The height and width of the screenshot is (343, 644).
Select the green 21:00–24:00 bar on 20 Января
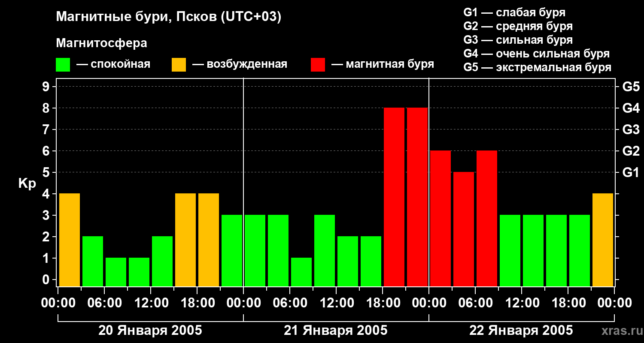(232, 250)
